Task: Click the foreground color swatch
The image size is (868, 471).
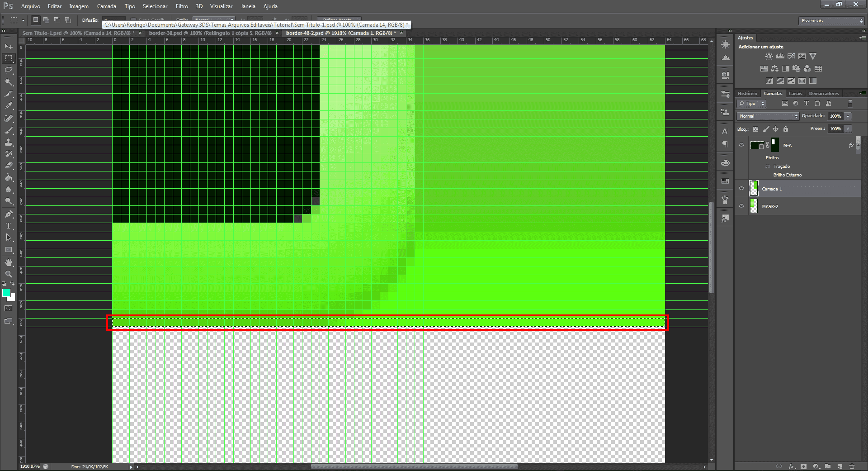Action: (6, 293)
